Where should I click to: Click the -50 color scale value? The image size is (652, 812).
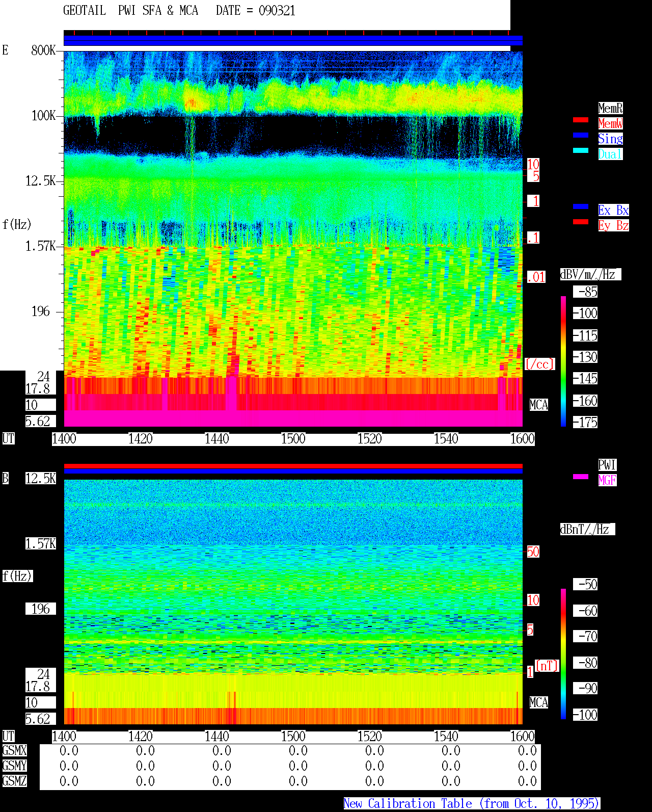pyautogui.click(x=586, y=584)
